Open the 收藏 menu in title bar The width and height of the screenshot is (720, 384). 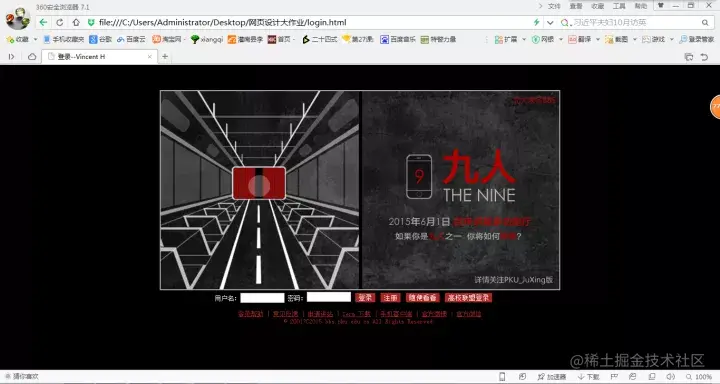pos(597,6)
